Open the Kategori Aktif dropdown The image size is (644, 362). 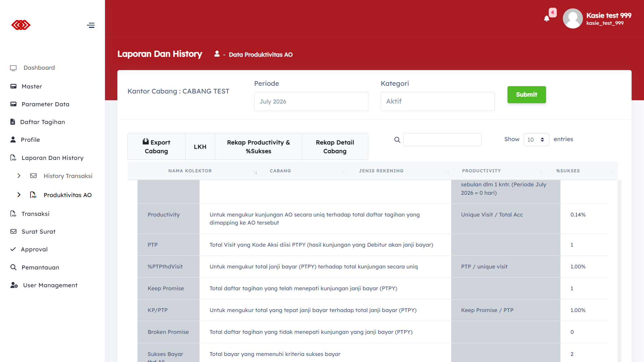click(437, 101)
